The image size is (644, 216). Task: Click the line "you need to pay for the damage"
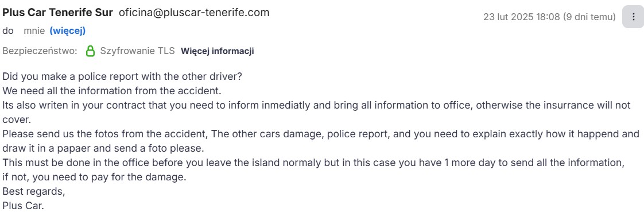[x=95, y=178]
